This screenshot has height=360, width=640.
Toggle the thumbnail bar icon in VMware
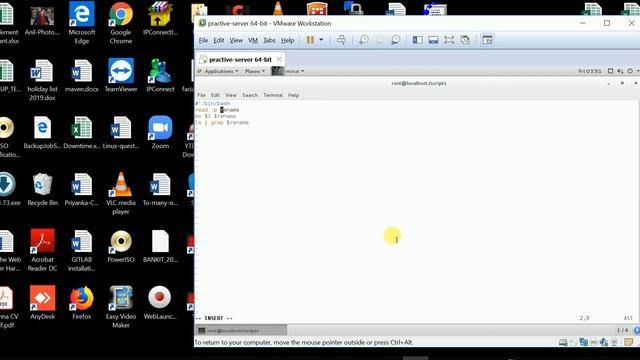tap(433, 40)
